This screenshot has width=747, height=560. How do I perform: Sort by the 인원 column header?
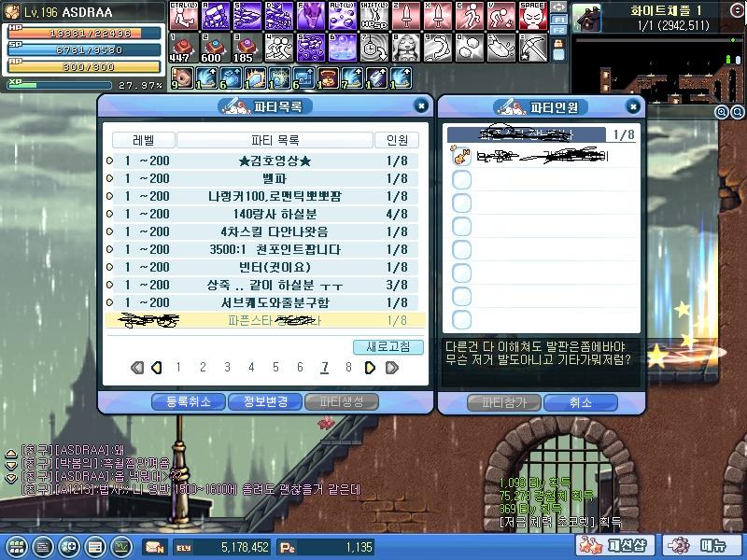coord(397,140)
